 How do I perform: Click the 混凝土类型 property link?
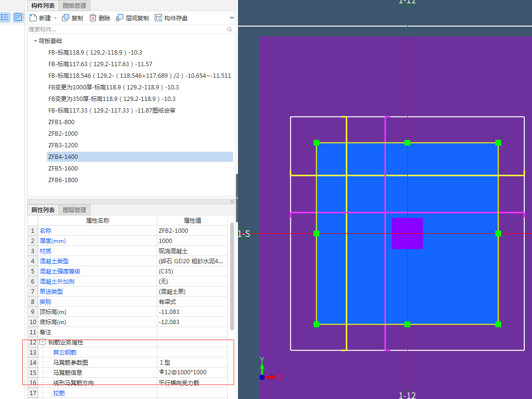click(x=54, y=261)
